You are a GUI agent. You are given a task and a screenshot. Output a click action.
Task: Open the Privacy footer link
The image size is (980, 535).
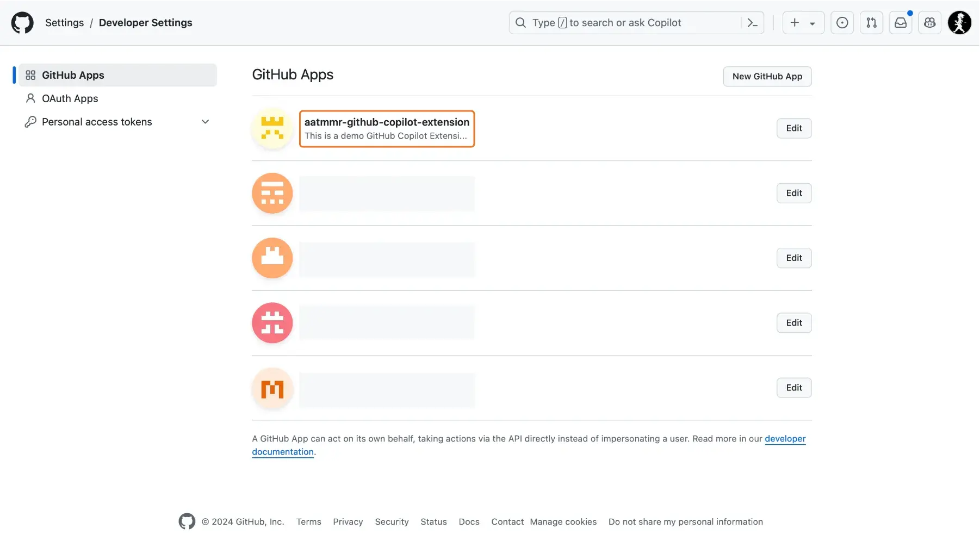(x=348, y=522)
